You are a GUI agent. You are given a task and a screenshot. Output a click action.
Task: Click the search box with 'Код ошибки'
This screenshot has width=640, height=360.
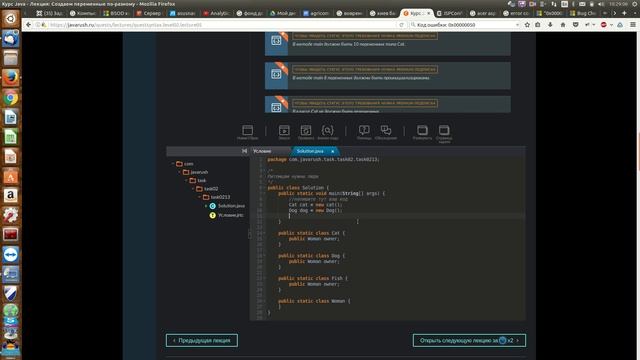[465, 25]
